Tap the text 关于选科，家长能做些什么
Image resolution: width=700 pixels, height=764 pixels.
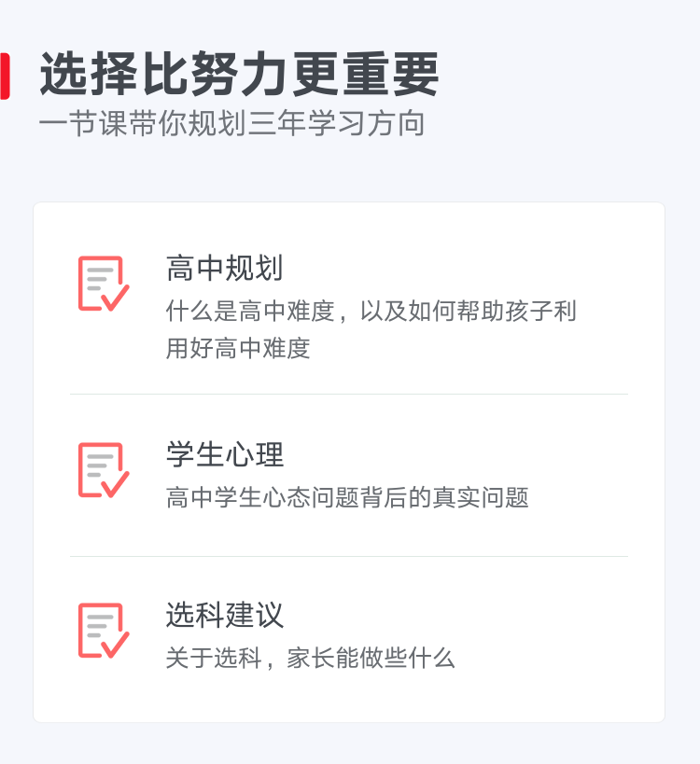coord(310,658)
